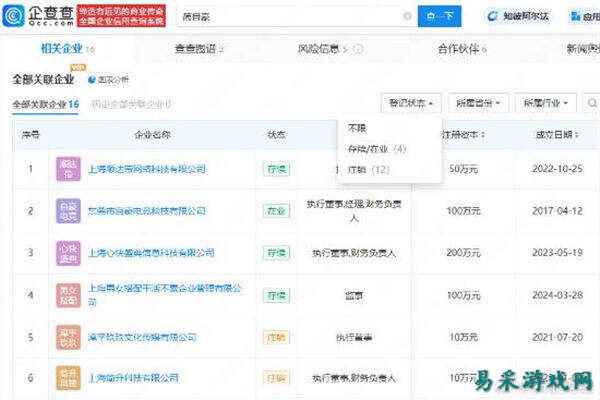Click the pink company logo in row 4
This screenshot has height=400, width=600.
click(x=68, y=295)
